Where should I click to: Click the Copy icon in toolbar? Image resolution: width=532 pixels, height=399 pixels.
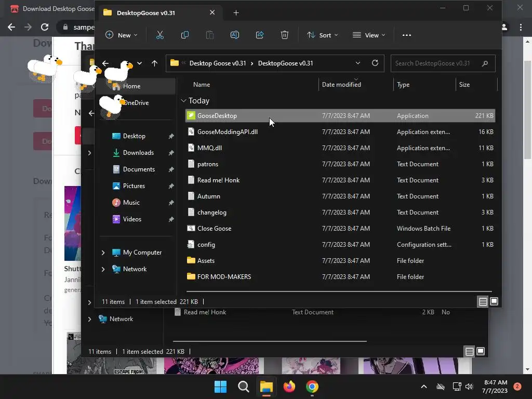tap(185, 35)
